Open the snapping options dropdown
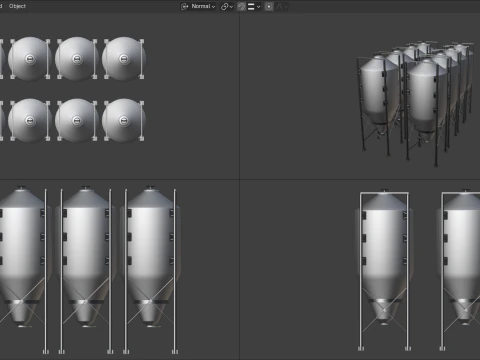Screen dimensions: 480x360 pos(254,6)
